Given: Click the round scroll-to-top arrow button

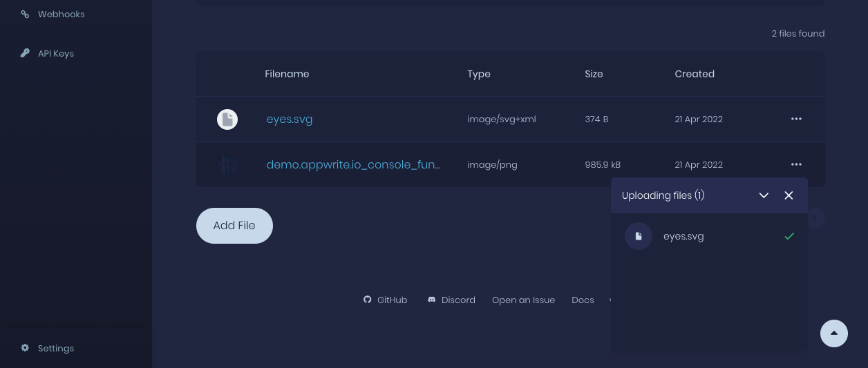Looking at the screenshot, I should pyautogui.click(x=834, y=333).
